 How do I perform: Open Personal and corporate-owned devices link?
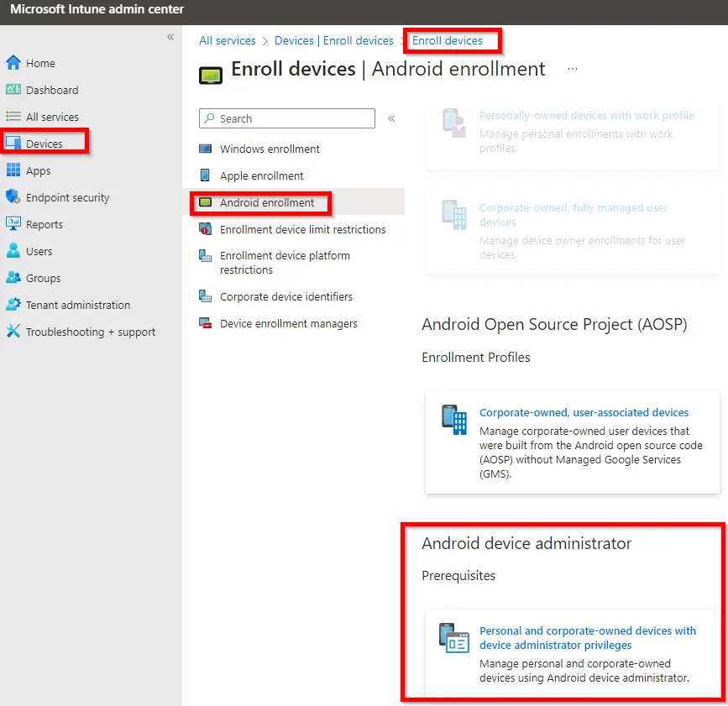(587, 638)
